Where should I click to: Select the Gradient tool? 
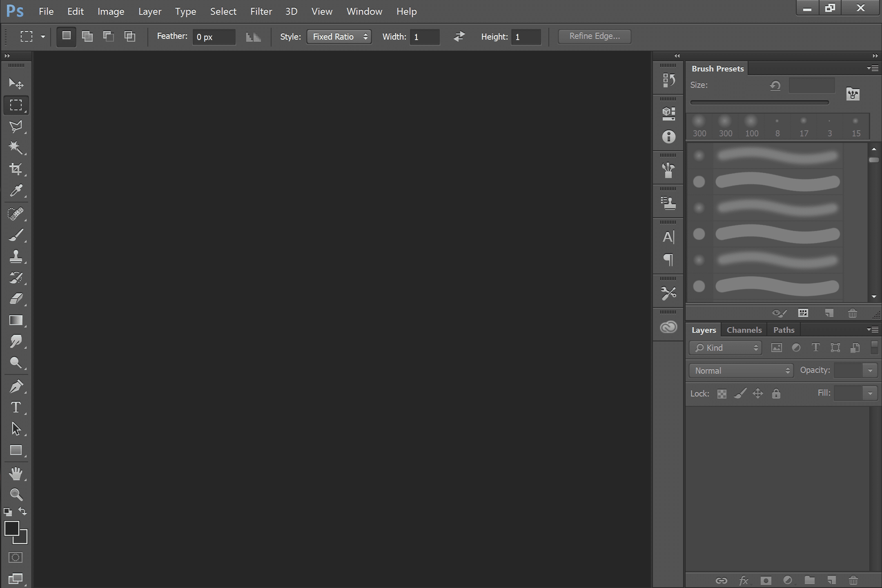coord(16,320)
